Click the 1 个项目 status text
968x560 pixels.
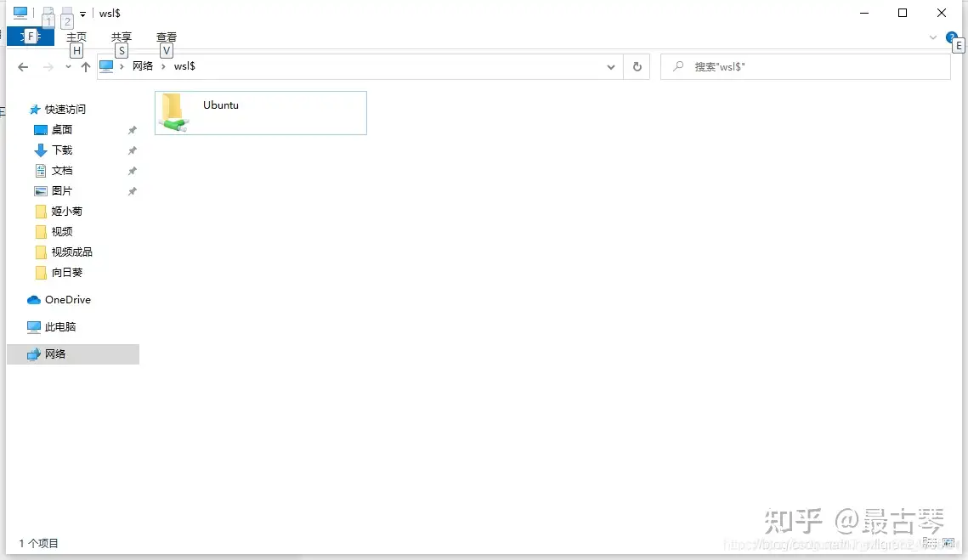(38, 543)
